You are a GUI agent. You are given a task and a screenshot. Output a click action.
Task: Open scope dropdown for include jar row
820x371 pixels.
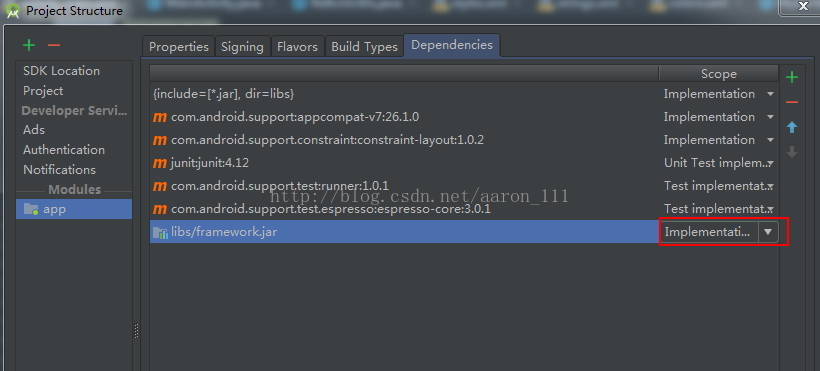click(770, 94)
